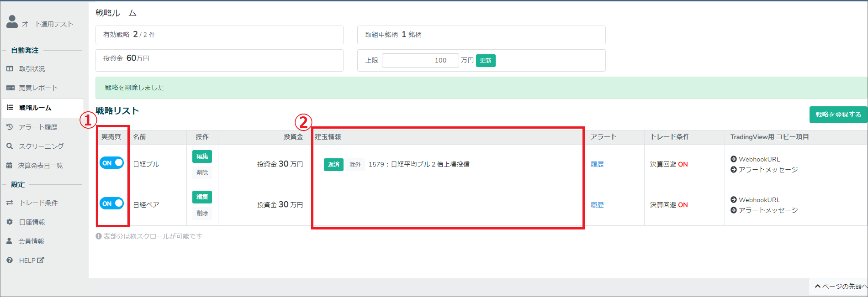Click the TradingView用 コピー項目 column header
Viewport: 868px width, 297px height.
tap(769, 137)
